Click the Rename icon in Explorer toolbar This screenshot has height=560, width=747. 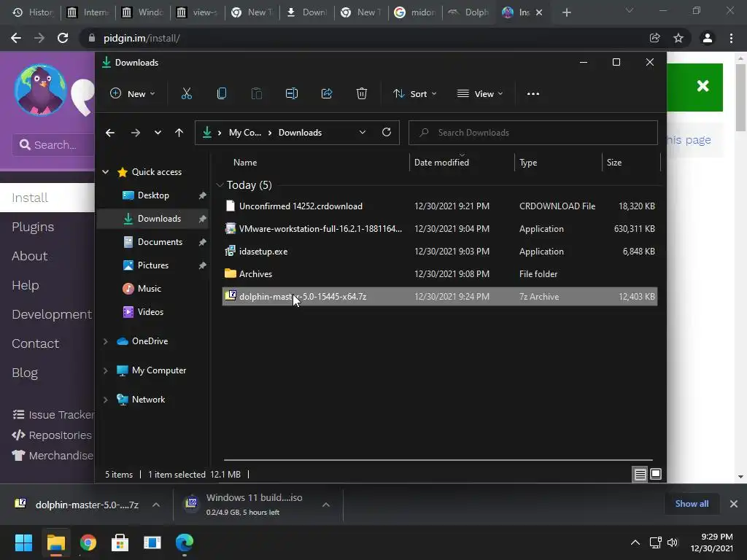[292, 94]
